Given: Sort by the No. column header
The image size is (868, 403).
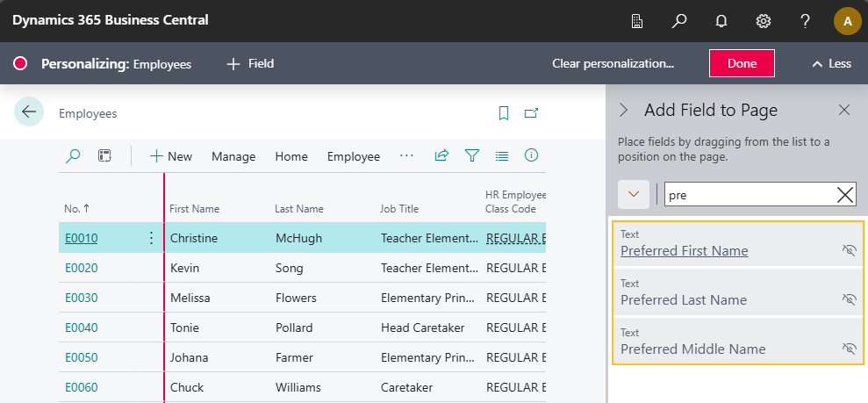Looking at the screenshot, I should [77, 209].
